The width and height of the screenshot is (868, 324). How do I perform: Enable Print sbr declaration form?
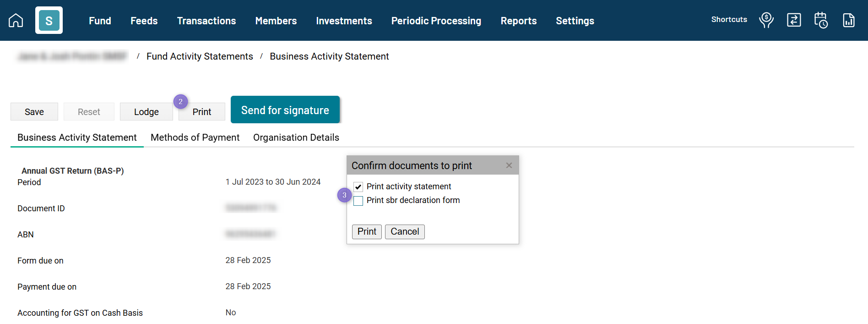pyautogui.click(x=358, y=201)
